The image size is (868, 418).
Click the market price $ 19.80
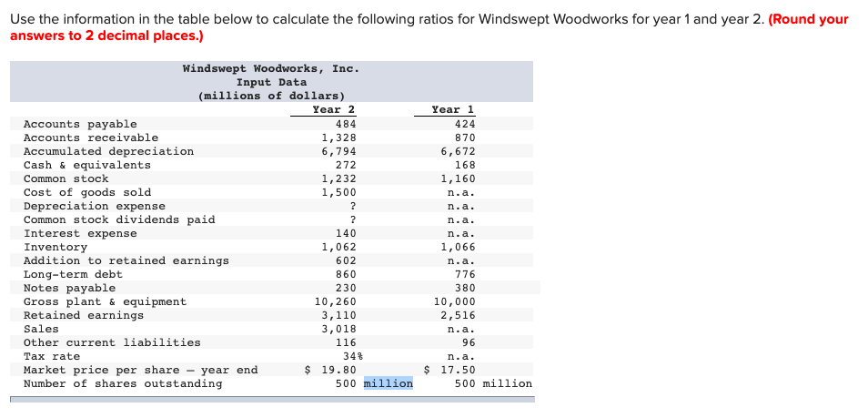click(x=331, y=370)
